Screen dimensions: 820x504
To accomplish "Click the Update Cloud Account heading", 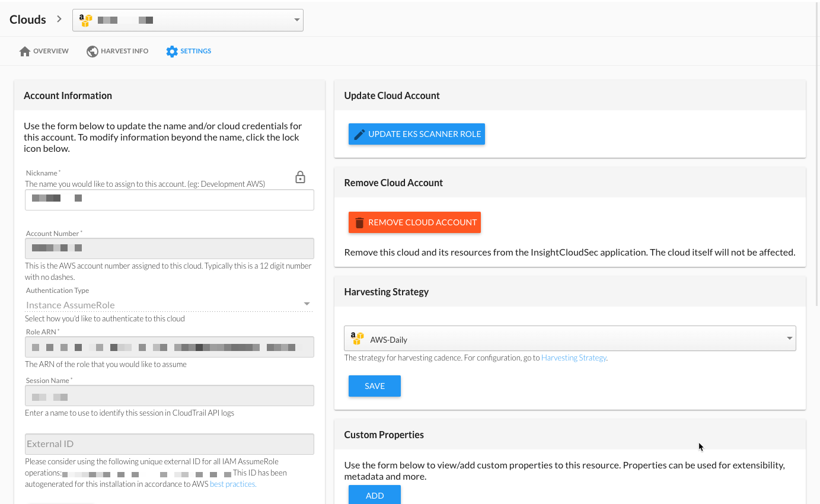I will click(x=392, y=95).
